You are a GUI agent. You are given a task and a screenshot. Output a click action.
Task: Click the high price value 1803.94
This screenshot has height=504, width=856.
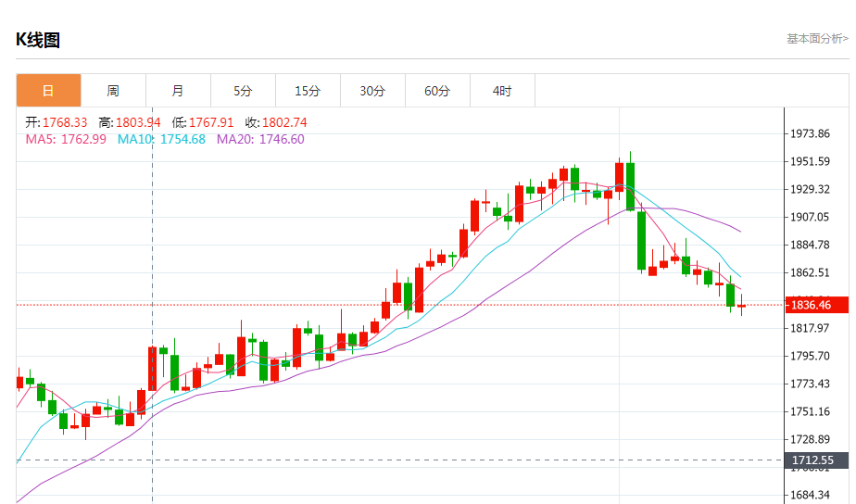pyautogui.click(x=137, y=122)
